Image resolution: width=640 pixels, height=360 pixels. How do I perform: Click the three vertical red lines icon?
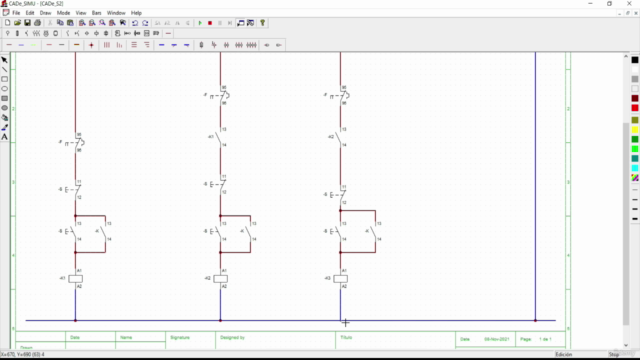point(107,45)
